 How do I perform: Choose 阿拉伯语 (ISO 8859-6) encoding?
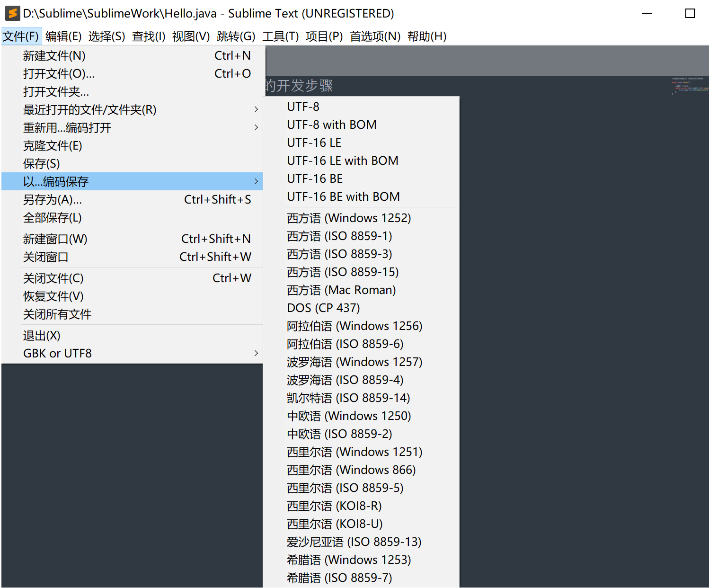(x=361, y=344)
